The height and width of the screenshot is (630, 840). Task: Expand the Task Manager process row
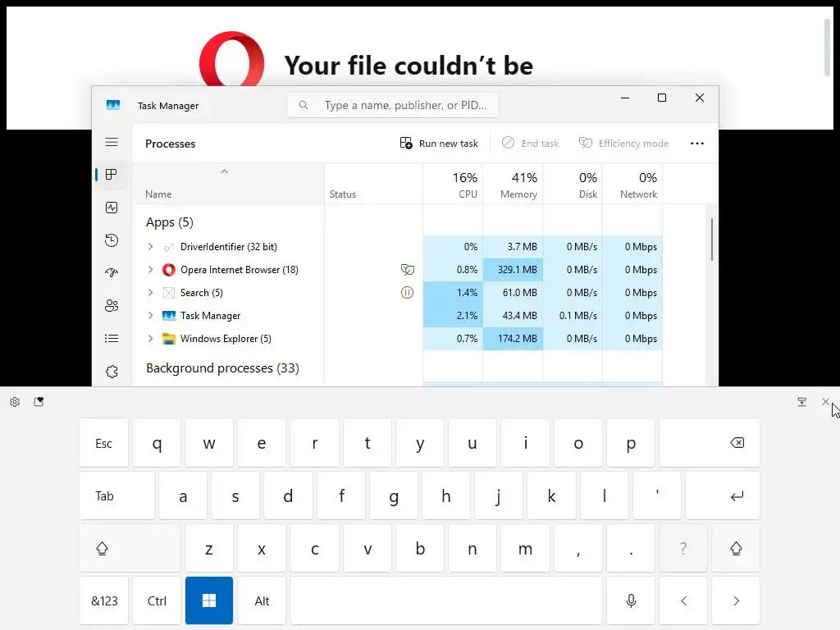click(x=151, y=316)
